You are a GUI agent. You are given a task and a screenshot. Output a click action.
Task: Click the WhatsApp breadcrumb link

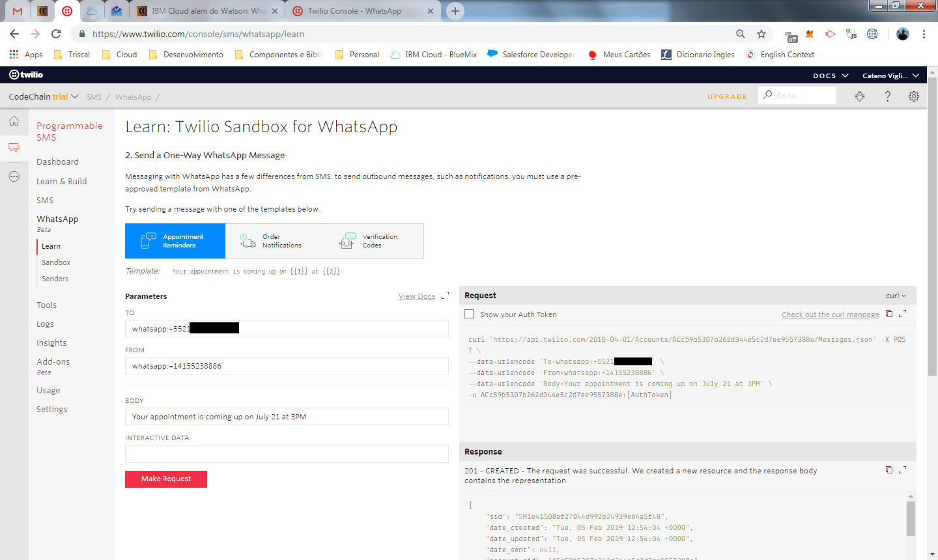click(x=133, y=97)
